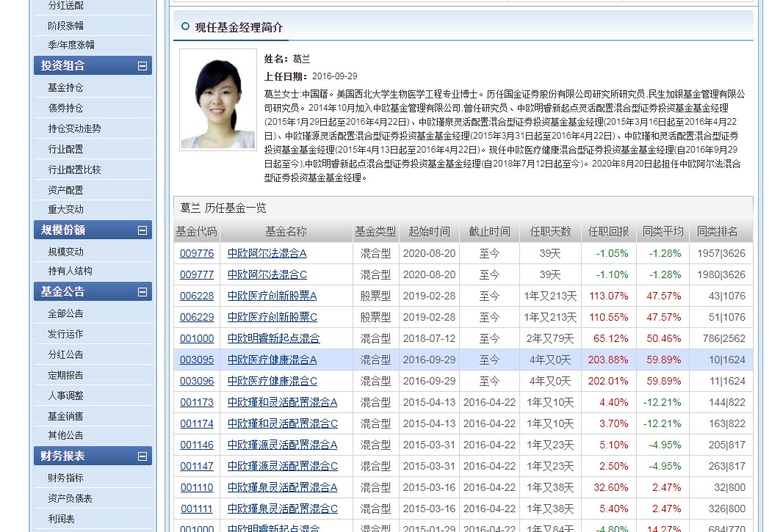Image resolution: width=769 pixels, height=532 pixels.
Task: Open fund 中欧瑾源灵活配置混合C
Action: 283,467
